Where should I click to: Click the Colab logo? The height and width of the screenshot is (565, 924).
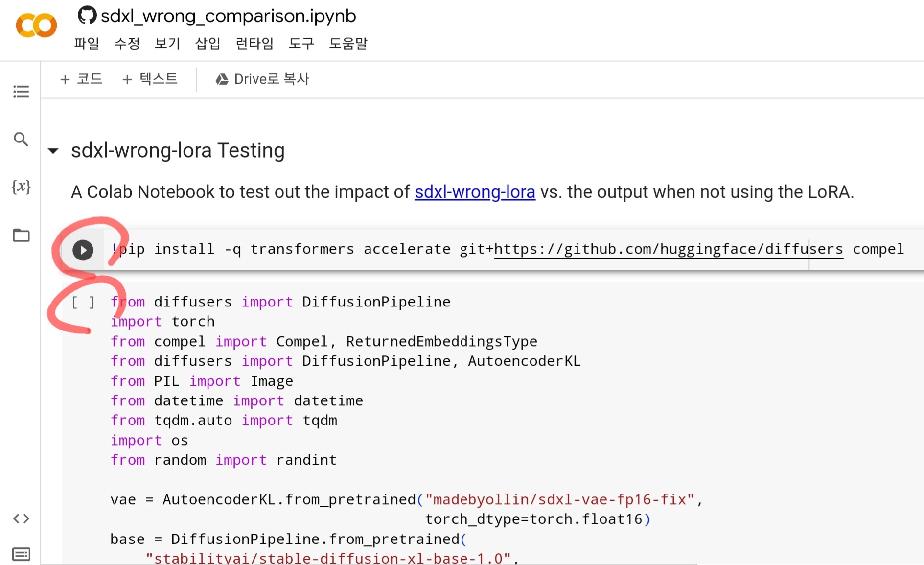[36, 25]
